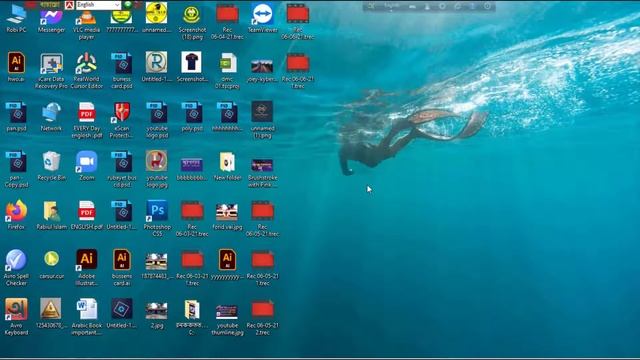
Task: Select Rec 06-05-21 1.trec file
Action: pyautogui.click(x=262, y=268)
